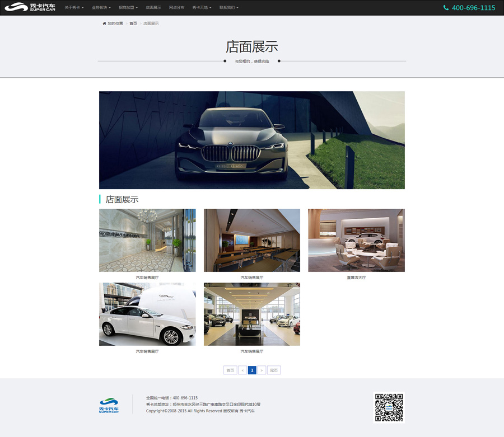Click the Copyright©2008-2015 footer line

[200, 411]
